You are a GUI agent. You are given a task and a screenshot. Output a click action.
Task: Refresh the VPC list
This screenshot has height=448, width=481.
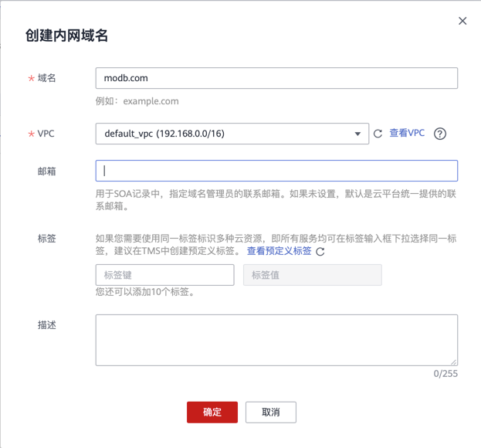(x=378, y=134)
